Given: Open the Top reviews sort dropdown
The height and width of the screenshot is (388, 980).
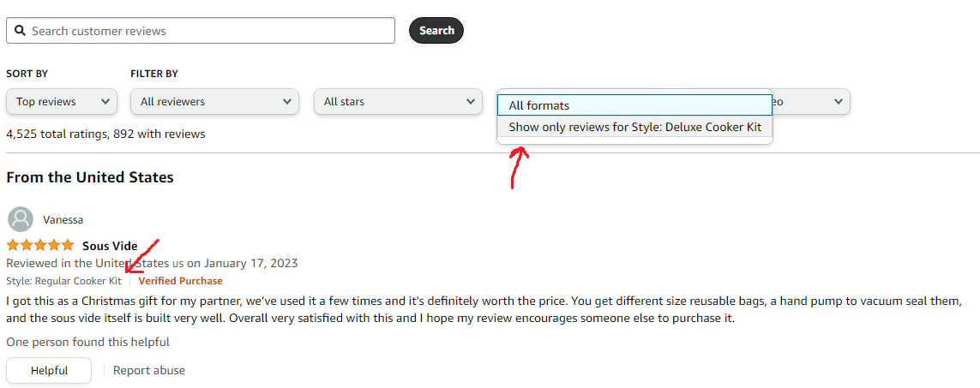Looking at the screenshot, I should pyautogui.click(x=62, y=102).
